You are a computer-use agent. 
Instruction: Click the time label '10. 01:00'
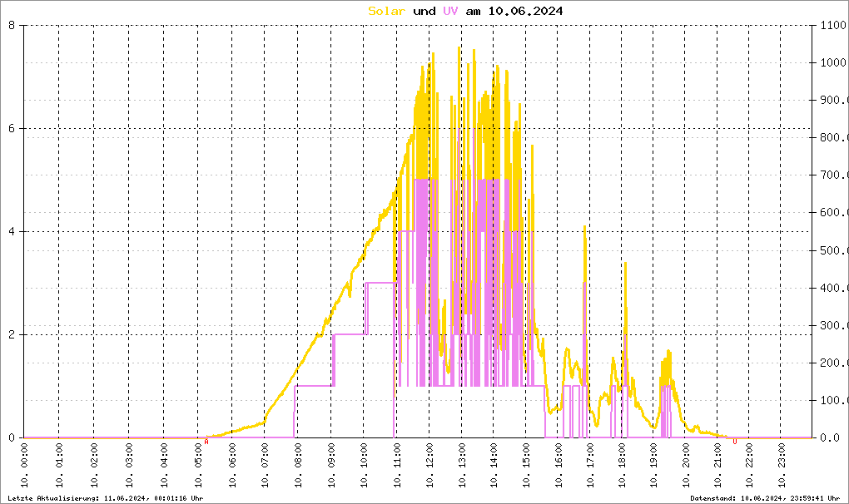click(59, 465)
